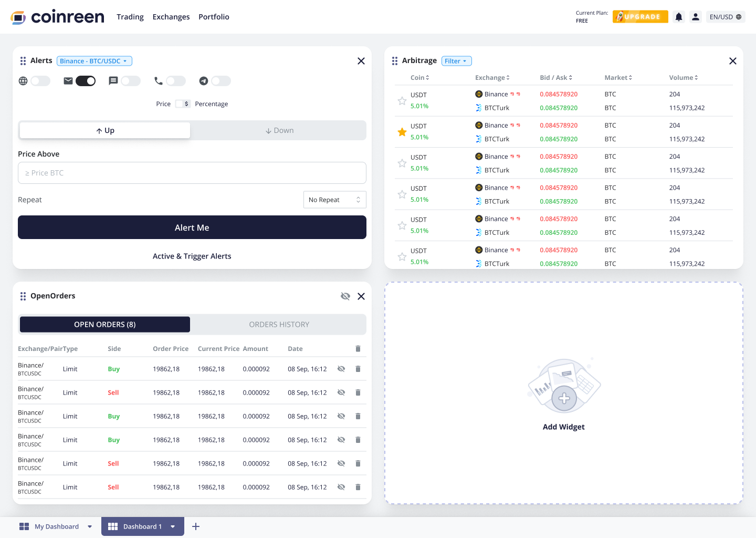Enable the SMS message alert switch
Viewport: 756px width, 538px height.
coord(131,81)
